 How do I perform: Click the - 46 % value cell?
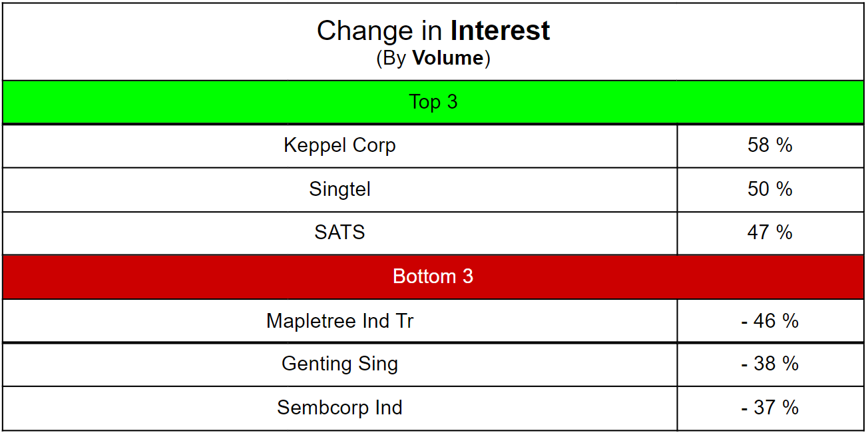[771, 321]
